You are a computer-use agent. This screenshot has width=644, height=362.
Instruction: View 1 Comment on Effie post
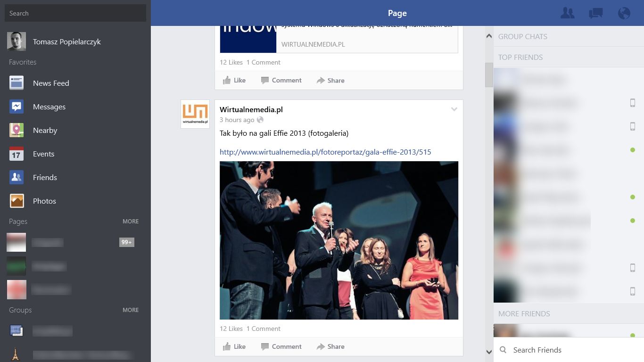[264, 329]
